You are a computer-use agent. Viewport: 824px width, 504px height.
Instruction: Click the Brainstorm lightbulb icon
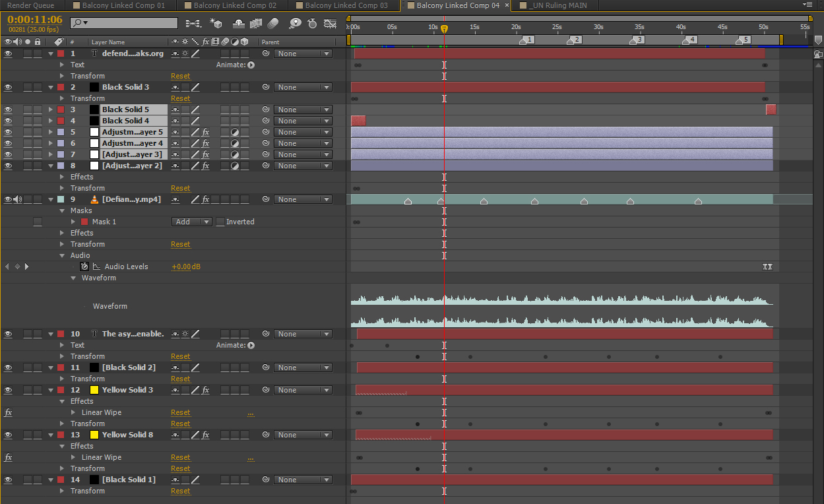(295, 23)
